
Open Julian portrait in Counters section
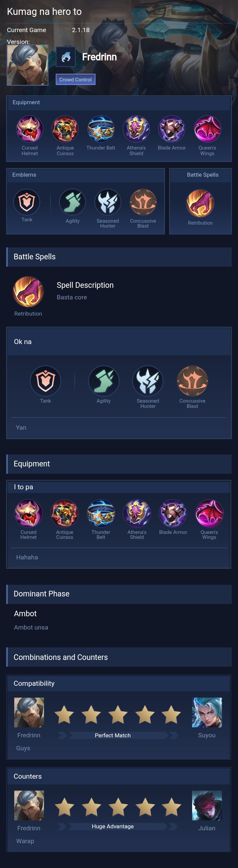click(x=207, y=805)
